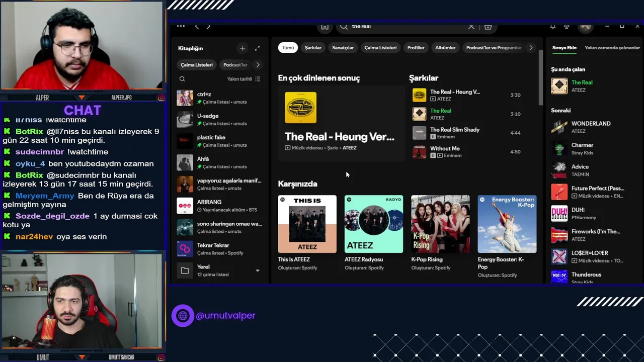Open the profile avatar menu

[585, 27]
